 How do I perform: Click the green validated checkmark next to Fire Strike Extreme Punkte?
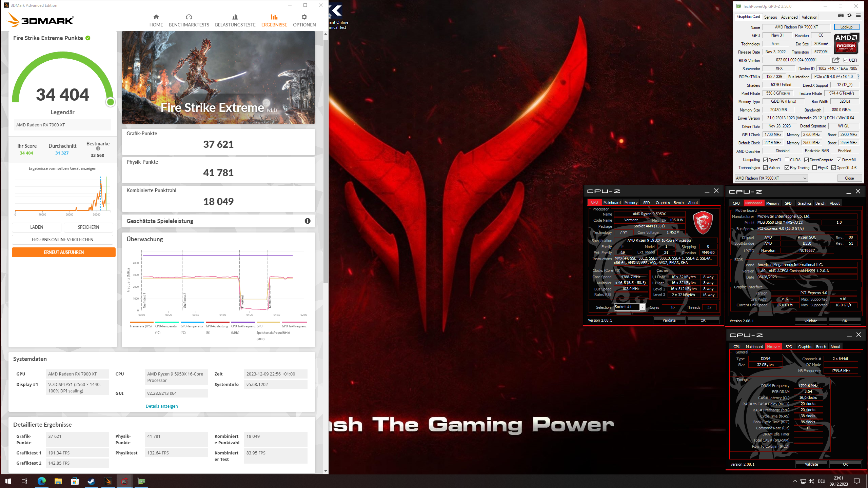(88, 38)
